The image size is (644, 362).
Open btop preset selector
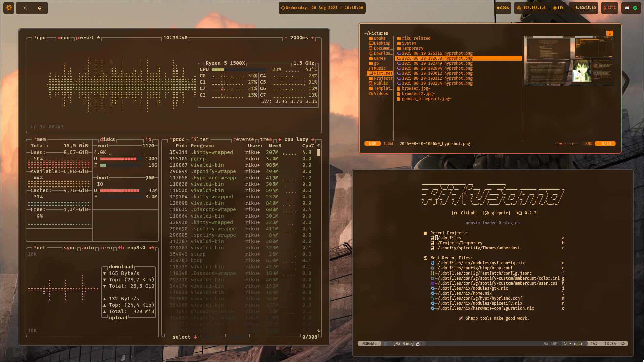tap(85, 38)
